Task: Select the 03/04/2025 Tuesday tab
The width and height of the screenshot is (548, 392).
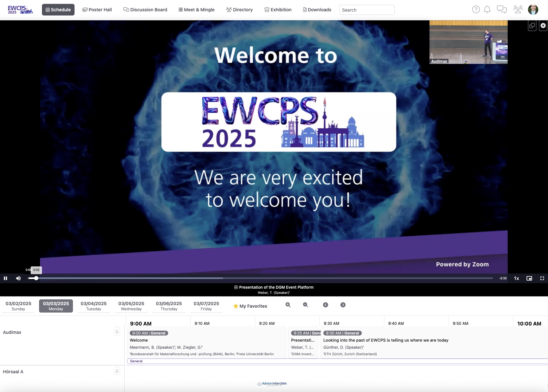Action: point(94,306)
